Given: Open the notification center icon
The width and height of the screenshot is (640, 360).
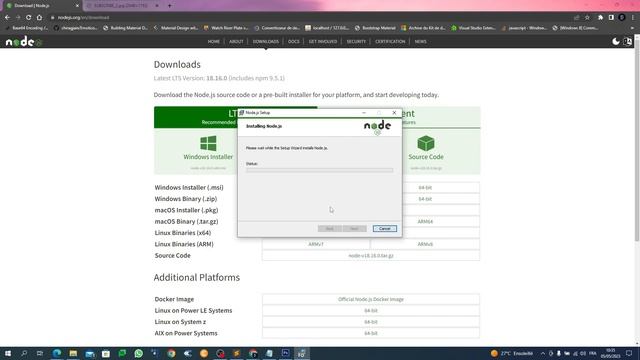Looking at the screenshot, I should (629, 353).
